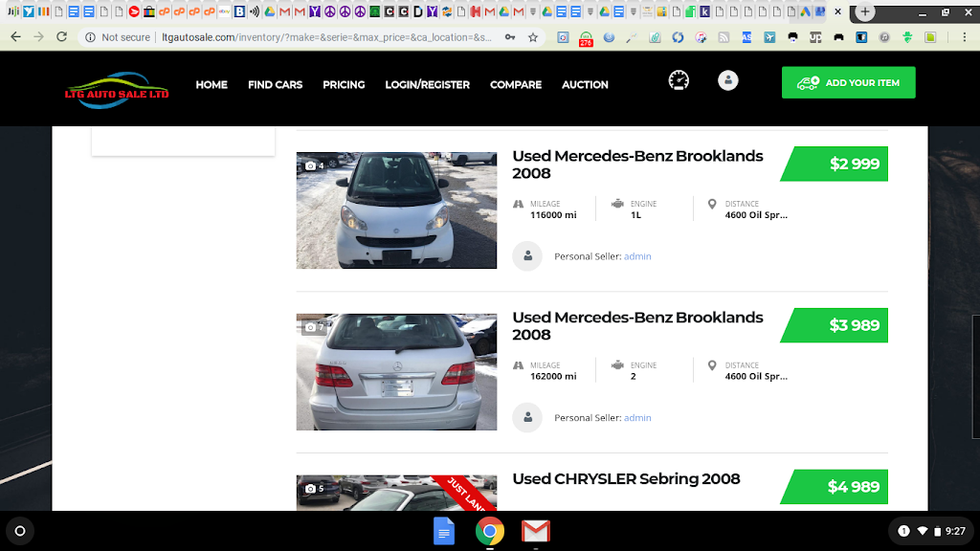Open the ChromeOS launcher circle button
Image resolution: width=980 pixels, height=551 pixels.
pos(20,531)
